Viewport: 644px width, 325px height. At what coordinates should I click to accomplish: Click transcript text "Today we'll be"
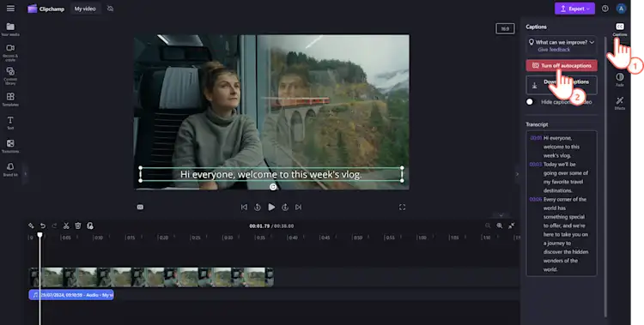[x=559, y=164]
